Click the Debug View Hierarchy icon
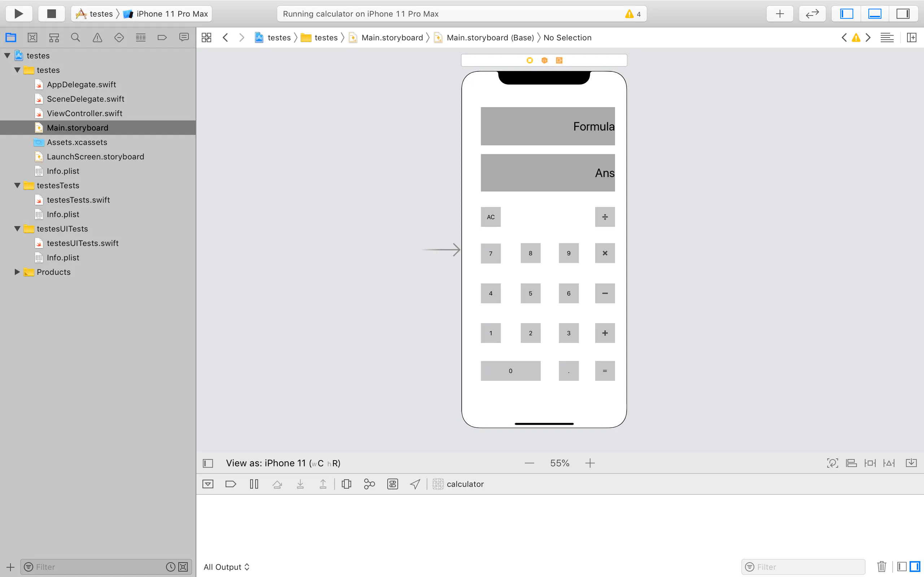Screen dimensions: 924x577 point(346,484)
